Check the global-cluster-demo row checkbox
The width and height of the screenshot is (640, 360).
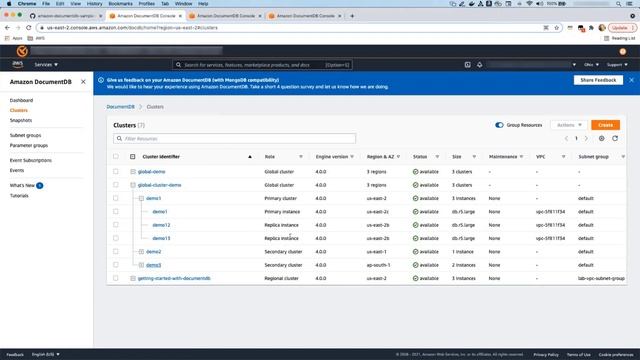click(116, 185)
